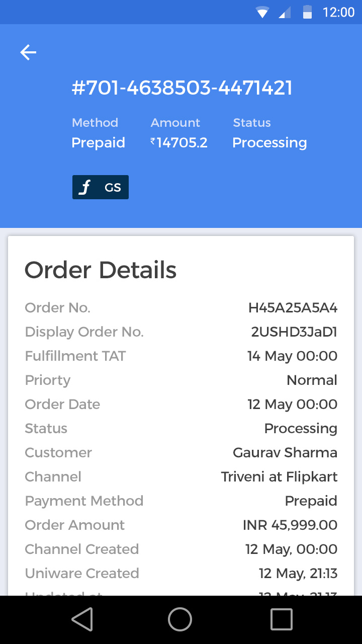Tap the ₹14705.2 amount value
This screenshot has width=362, height=644.
pos(179,143)
